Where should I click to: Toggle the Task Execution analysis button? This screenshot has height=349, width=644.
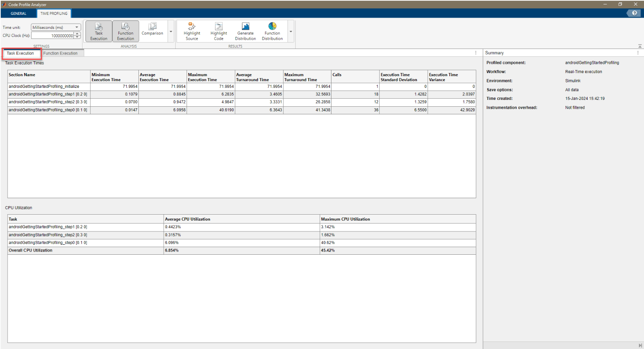[x=99, y=31]
